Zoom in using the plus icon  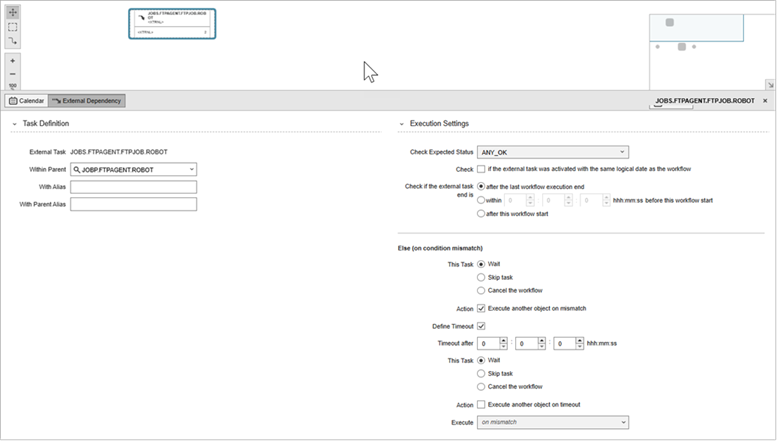[x=12, y=61]
